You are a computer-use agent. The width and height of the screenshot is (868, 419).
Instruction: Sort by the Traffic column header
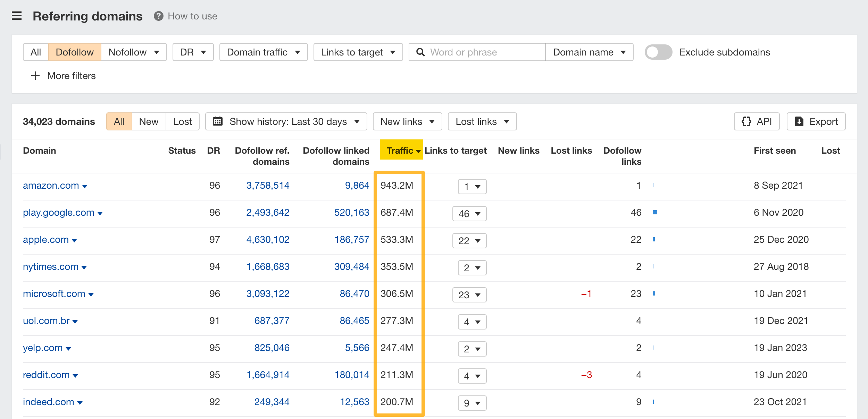[x=401, y=151]
